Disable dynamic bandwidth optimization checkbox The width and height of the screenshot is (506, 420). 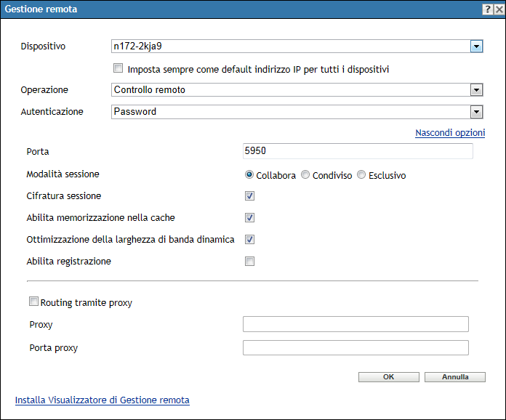(x=249, y=239)
